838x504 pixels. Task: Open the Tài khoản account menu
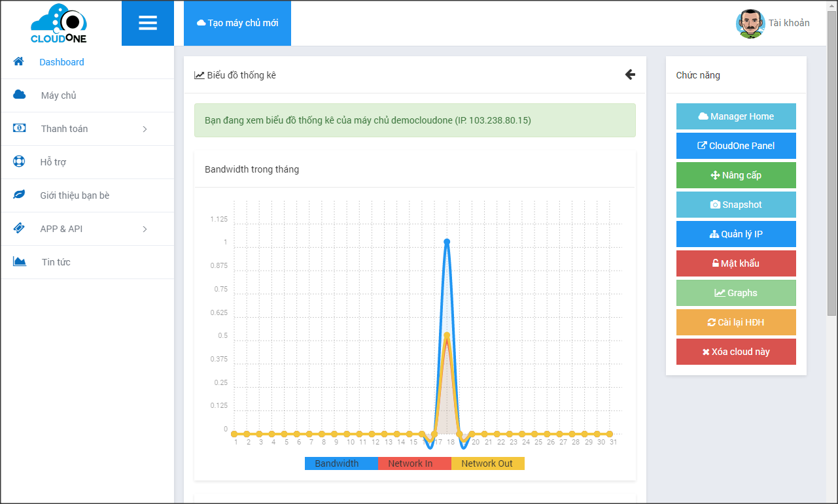(788, 23)
